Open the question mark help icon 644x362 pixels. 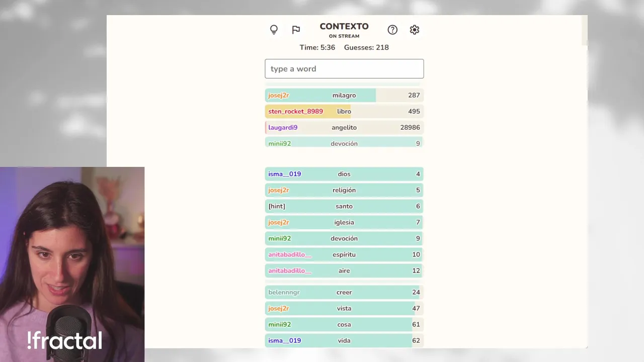pyautogui.click(x=392, y=30)
